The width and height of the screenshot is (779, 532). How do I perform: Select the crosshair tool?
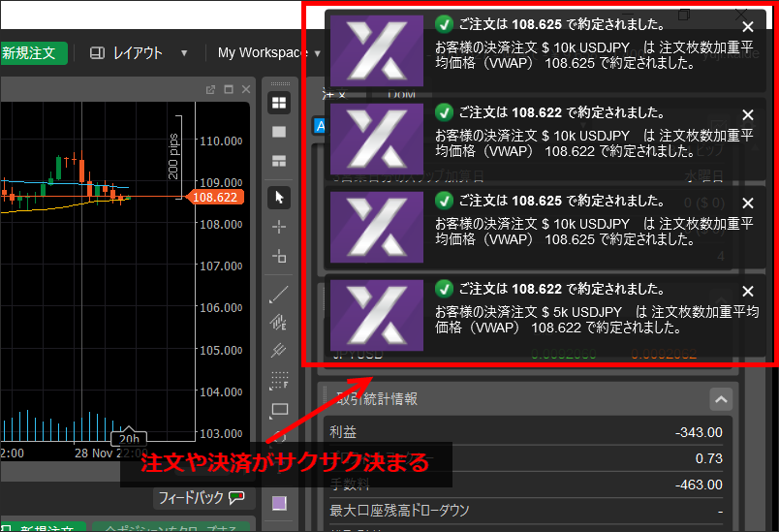click(x=279, y=226)
